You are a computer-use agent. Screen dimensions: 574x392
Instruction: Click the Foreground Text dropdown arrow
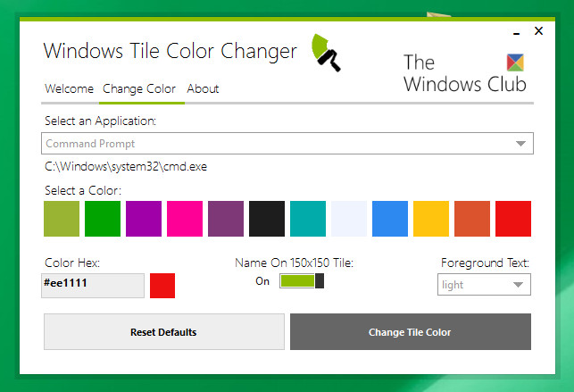coord(518,285)
